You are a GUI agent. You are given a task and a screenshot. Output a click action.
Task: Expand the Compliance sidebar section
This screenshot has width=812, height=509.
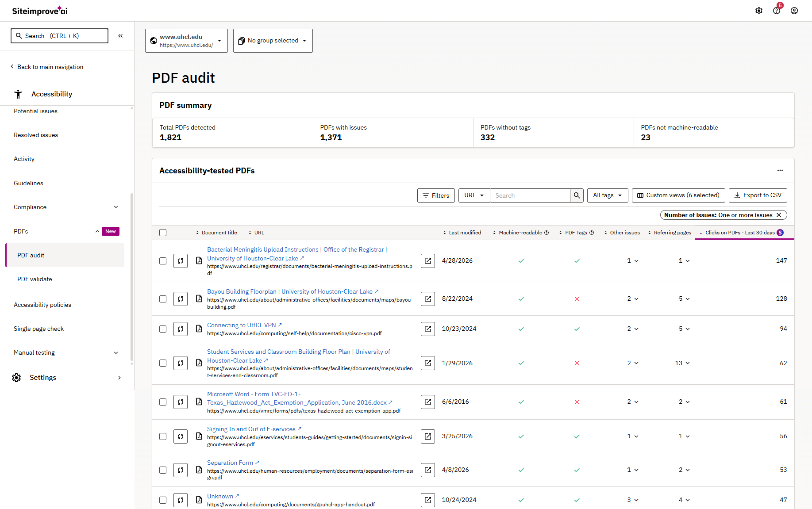(x=116, y=207)
